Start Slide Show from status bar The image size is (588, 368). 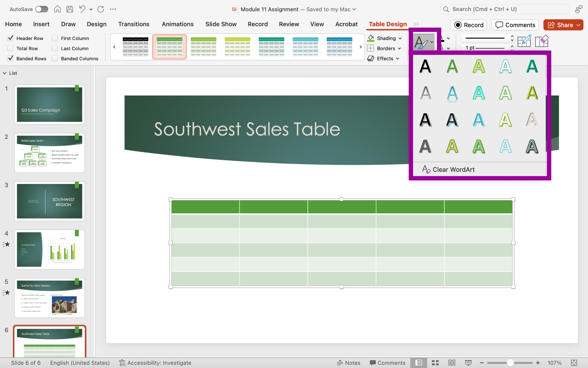pyautogui.click(x=468, y=363)
